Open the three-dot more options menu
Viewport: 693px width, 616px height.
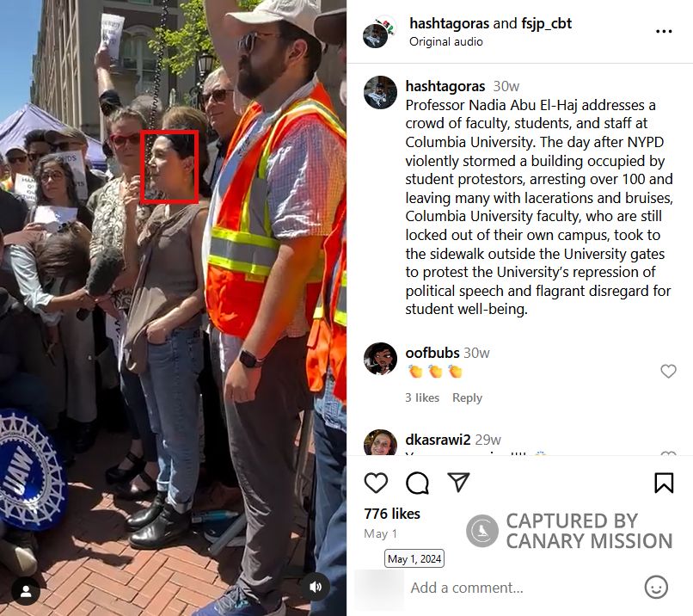[664, 31]
